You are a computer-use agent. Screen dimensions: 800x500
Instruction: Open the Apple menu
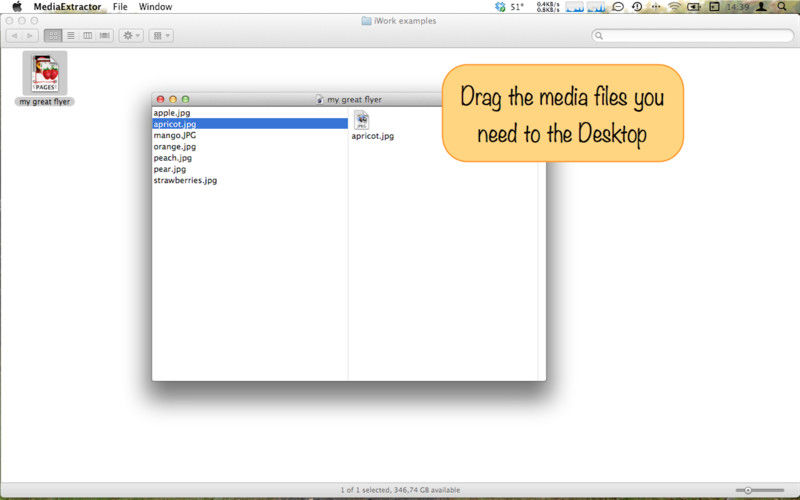point(17,7)
